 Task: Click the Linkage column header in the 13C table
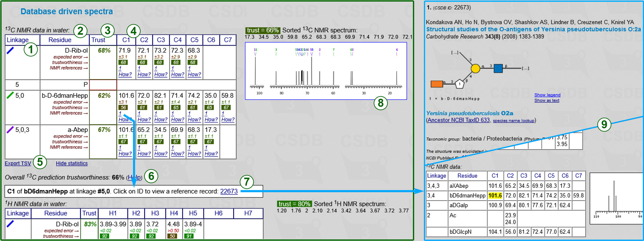pos(22,40)
